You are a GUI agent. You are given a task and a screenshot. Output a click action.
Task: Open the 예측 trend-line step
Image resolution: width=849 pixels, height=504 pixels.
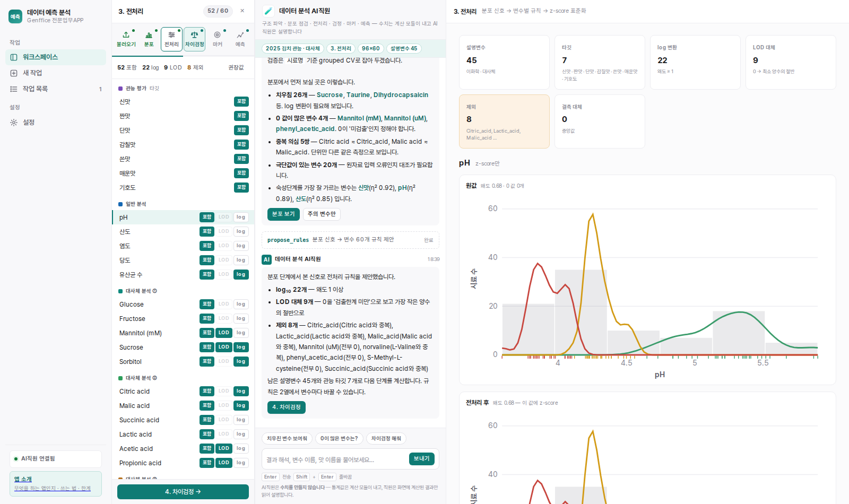tap(240, 39)
